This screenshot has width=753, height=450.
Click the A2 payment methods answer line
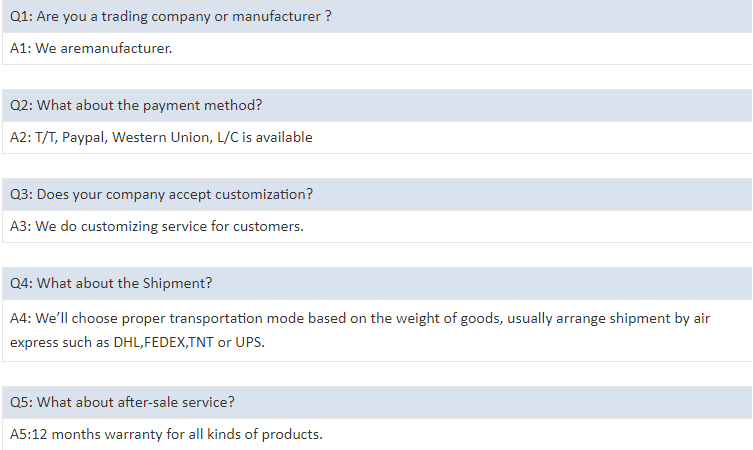[x=161, y=137]
